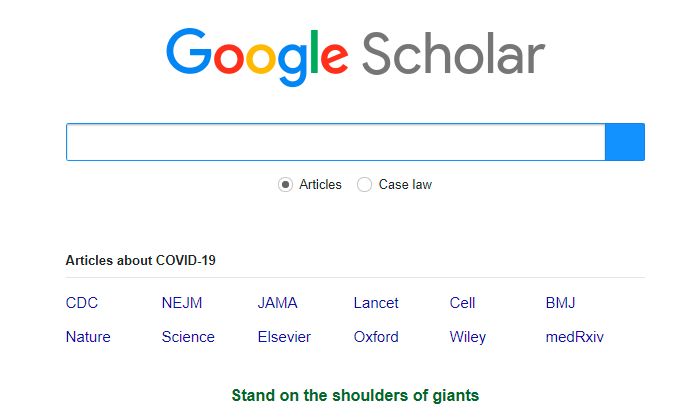
Task: Open the Wiley articles link
Action: point(468,337)
